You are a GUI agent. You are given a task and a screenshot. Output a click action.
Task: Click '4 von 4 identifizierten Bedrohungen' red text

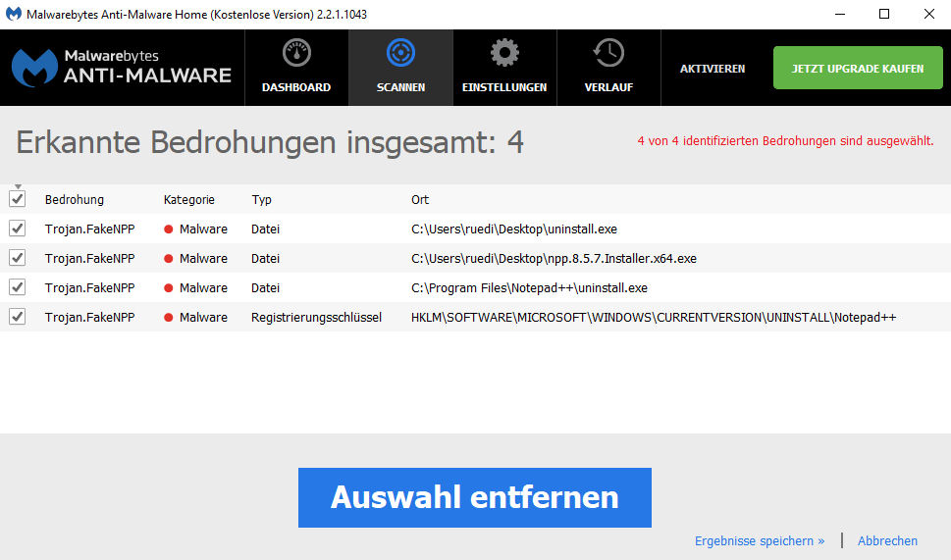785,140
